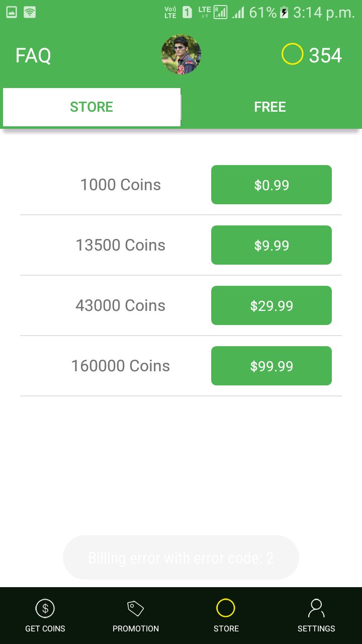Tap the 1000 Coins label
The height and width of the screenshot is (644, 362).
121,185
